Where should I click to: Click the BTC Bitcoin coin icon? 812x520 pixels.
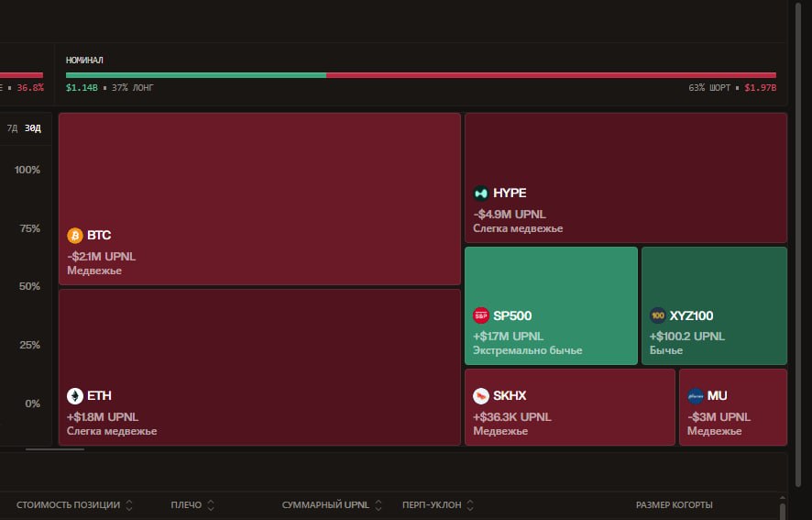click(75, 236)
